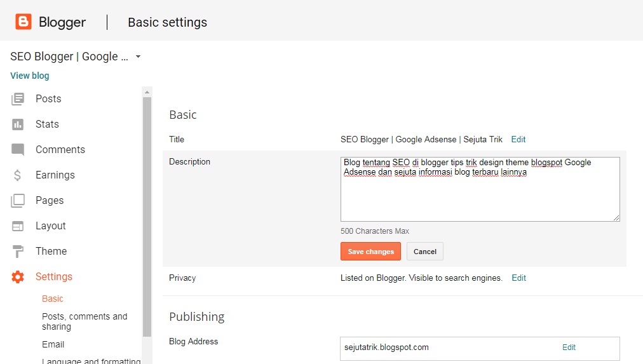Click inside the Description text area
Viewport: 643px width, 364px height.
(480, 189)
